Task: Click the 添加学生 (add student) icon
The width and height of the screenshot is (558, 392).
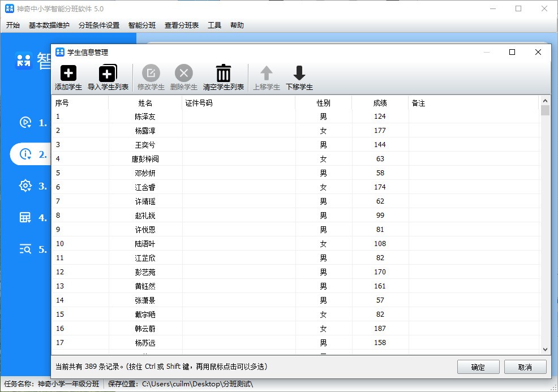Action: click(68, 74)
